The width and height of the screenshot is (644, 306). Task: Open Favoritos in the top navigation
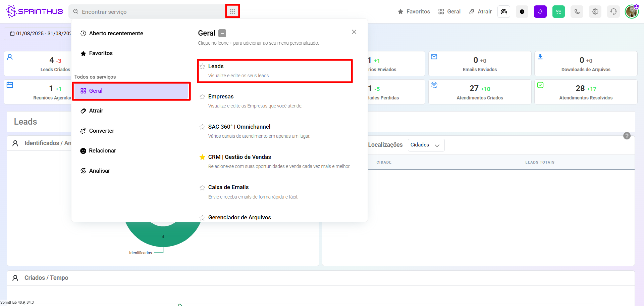(414, 12)
